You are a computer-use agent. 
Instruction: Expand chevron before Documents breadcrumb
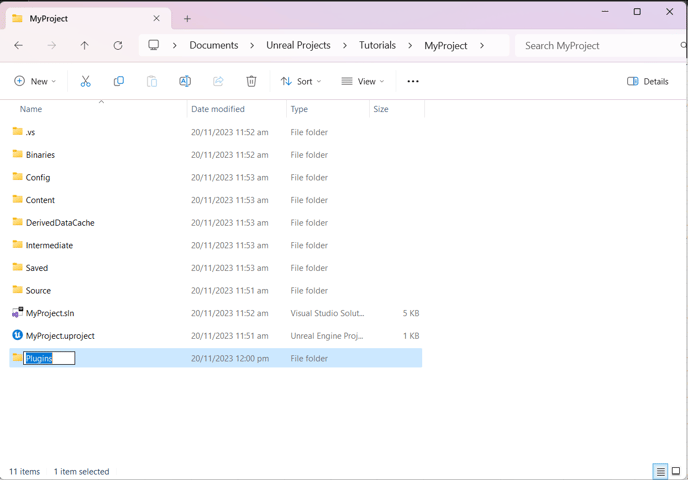175,46
